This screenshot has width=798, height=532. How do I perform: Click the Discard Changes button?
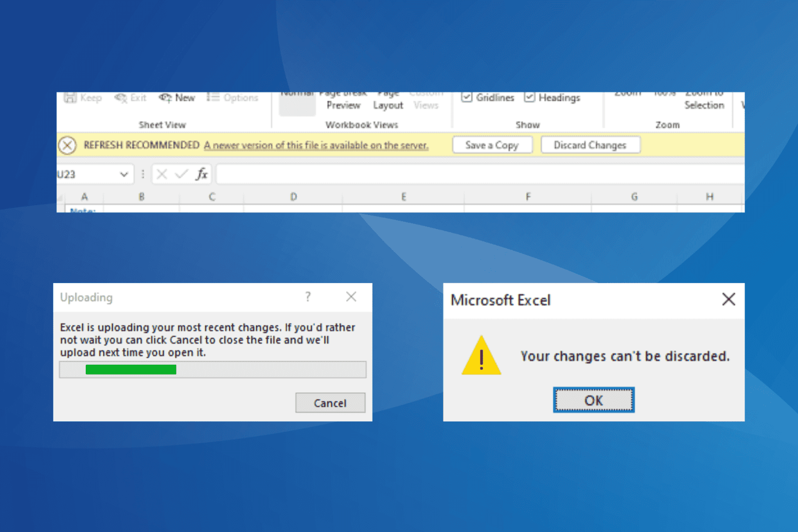591,145
